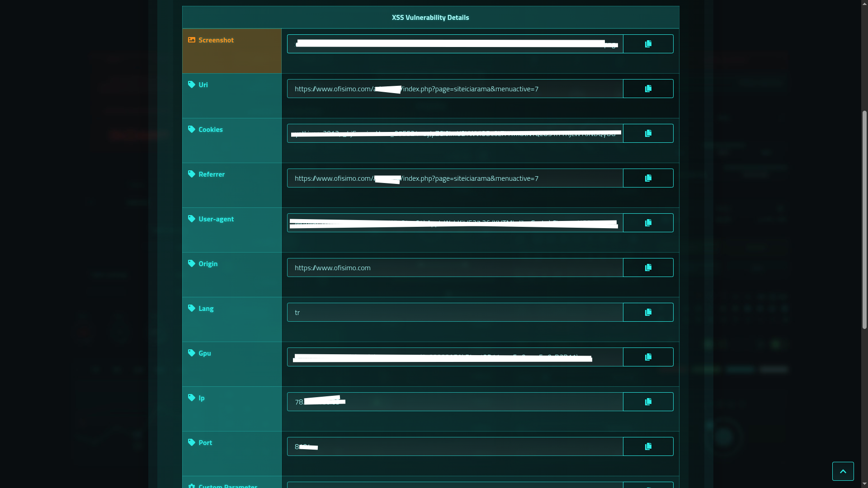Image resolution: width=868 pixels, height=488 pixels.
Task: Focus the Uri value field
Action: pos(455,89)
